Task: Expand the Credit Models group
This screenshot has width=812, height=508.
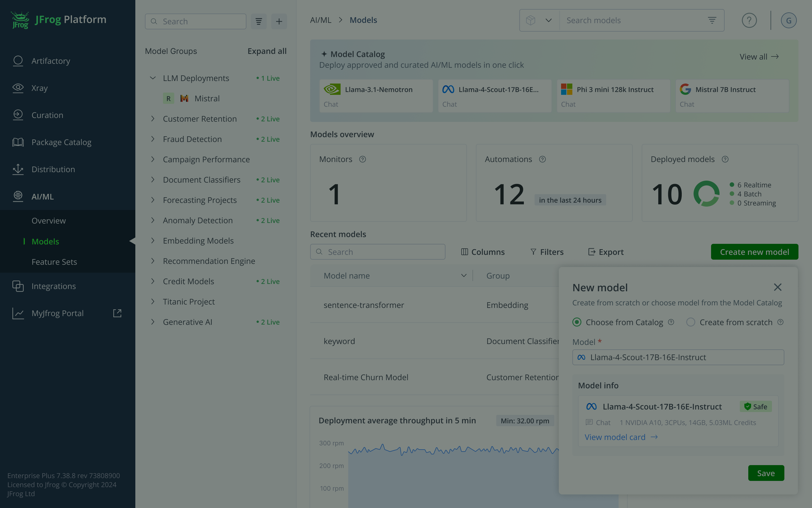Action: click(x=153, y=281)
